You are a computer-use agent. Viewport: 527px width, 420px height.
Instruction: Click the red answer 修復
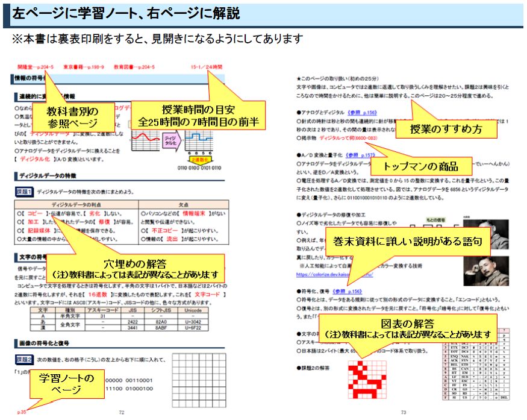(x=105, y=222)
